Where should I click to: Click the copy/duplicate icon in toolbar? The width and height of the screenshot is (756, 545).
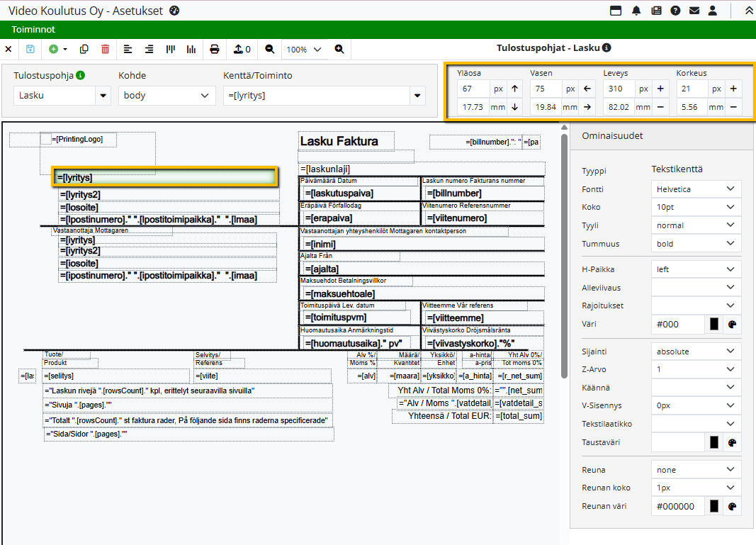pyautogui.click(x=84, y=49)
